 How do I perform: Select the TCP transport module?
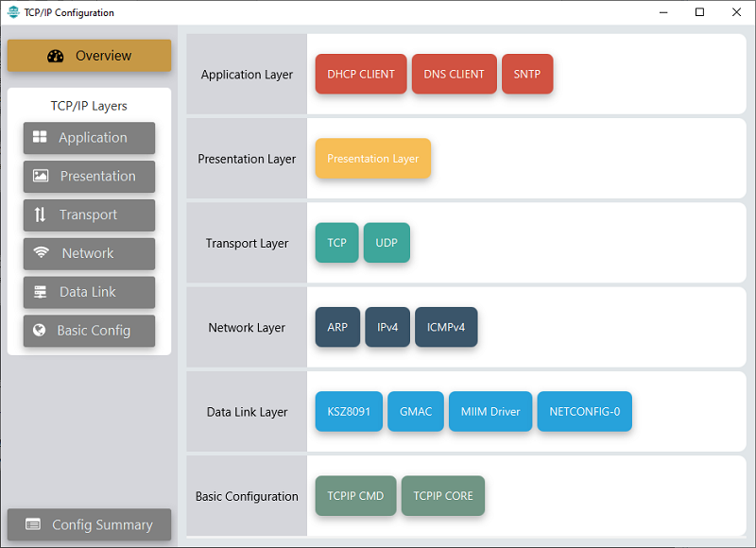tap(336, 243)
